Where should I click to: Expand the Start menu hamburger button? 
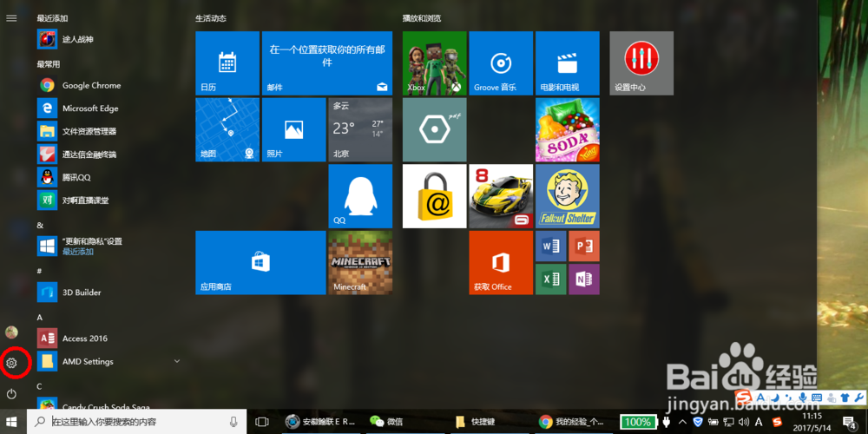[x=11, y=18]
